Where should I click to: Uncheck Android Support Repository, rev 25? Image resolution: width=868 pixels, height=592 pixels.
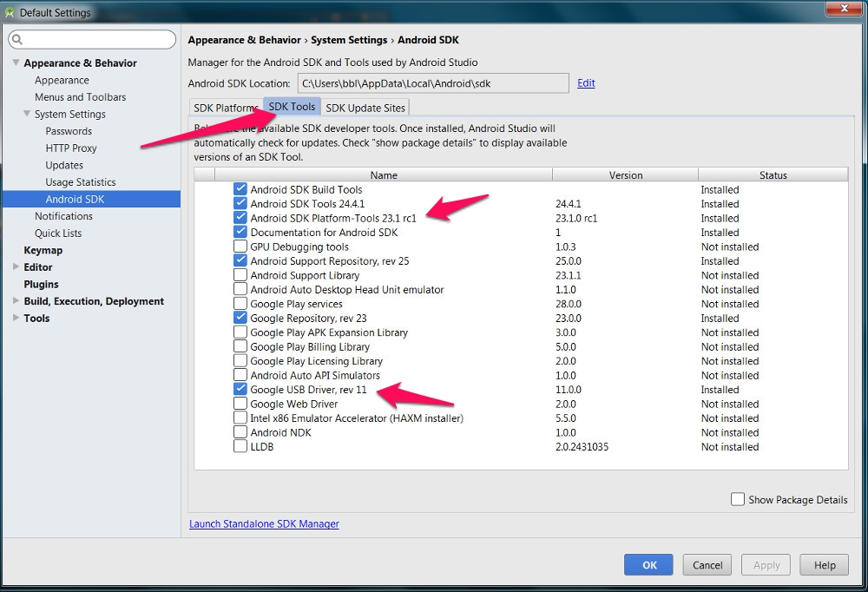[240, 260]
